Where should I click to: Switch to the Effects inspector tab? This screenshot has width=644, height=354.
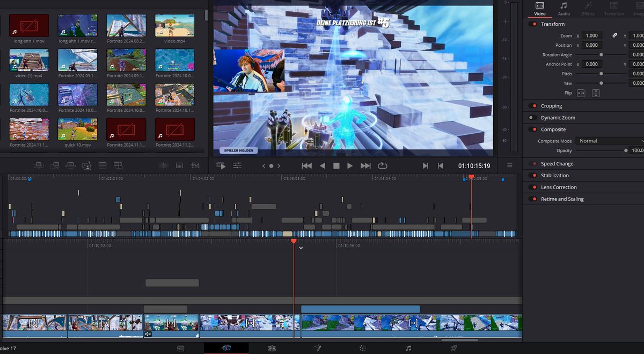(588, 9)
